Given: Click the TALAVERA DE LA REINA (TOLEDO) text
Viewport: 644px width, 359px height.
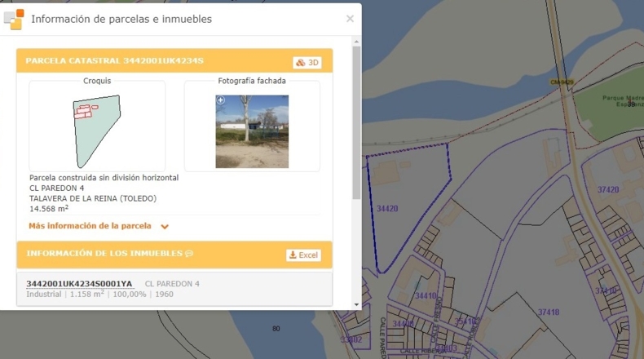Looking at the screenshot, I should click(x=93, y=198).
